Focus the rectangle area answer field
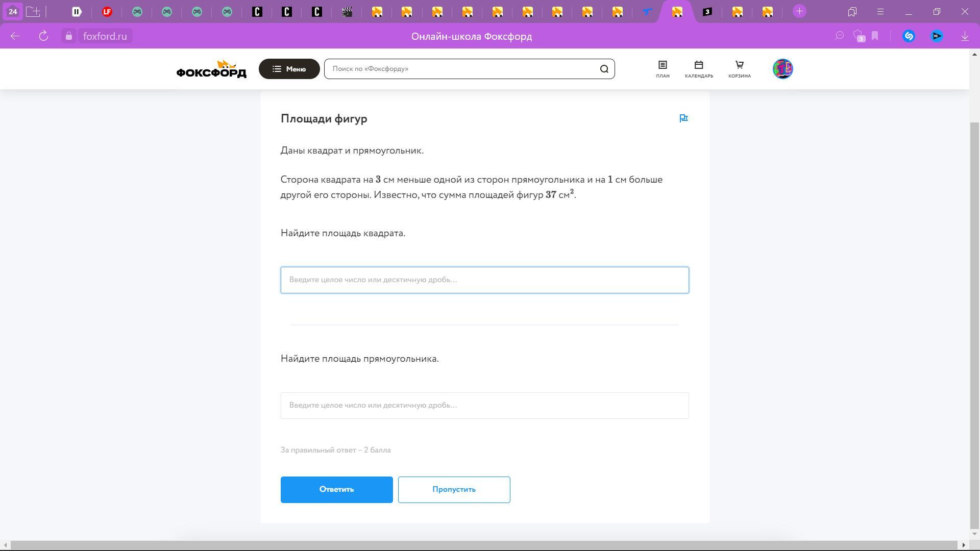Screen dimensions: 980x551 [484, 406]
